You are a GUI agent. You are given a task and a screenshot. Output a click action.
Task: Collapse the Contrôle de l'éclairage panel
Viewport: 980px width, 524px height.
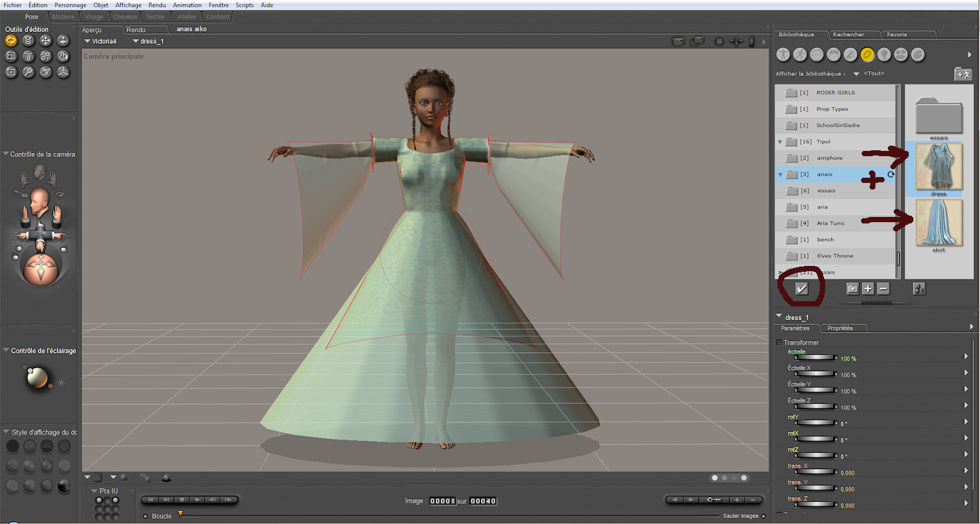(6, 350)
